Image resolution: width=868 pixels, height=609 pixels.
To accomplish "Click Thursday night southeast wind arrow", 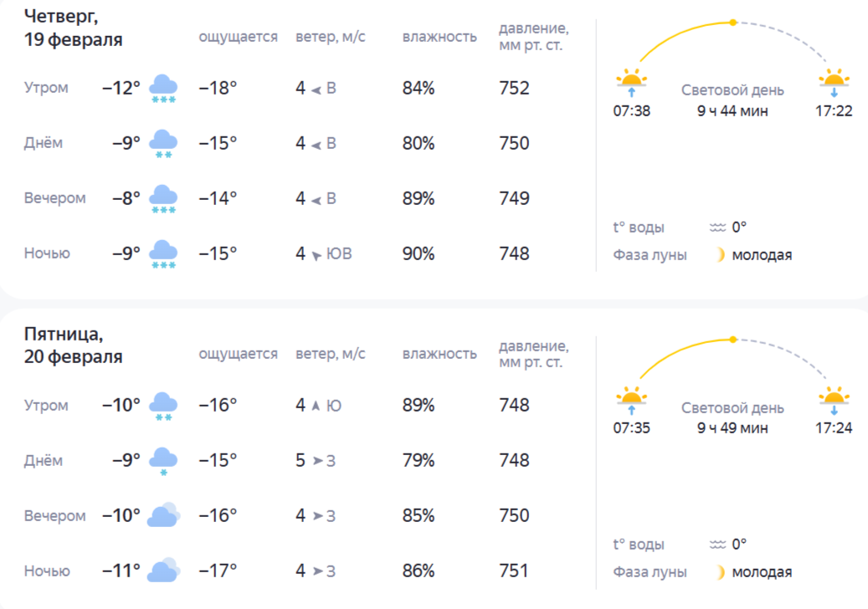I will 316,254.
